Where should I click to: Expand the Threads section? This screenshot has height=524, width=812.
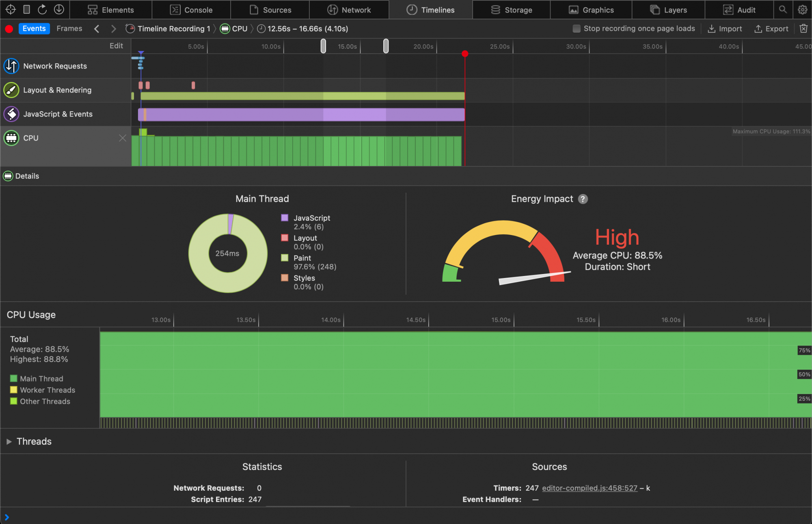[x=9, y=442]
